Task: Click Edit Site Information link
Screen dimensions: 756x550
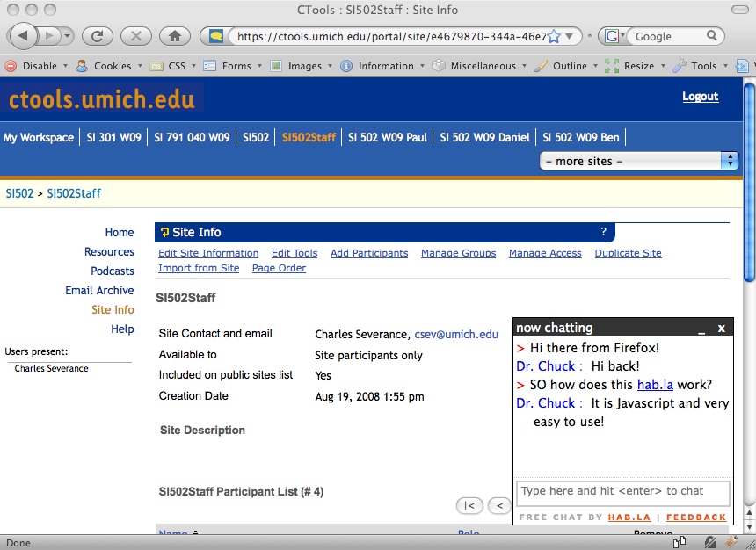Action: 208,253
